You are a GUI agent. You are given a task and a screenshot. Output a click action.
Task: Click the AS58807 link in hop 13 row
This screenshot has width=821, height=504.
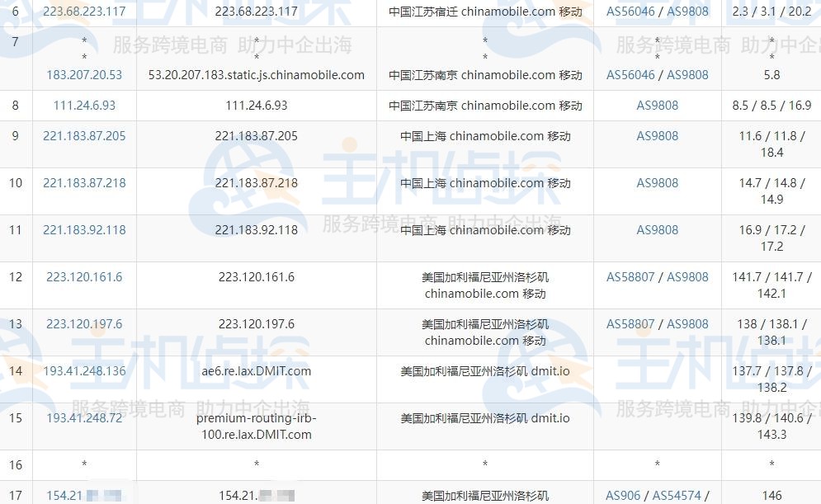click(630, 324)
